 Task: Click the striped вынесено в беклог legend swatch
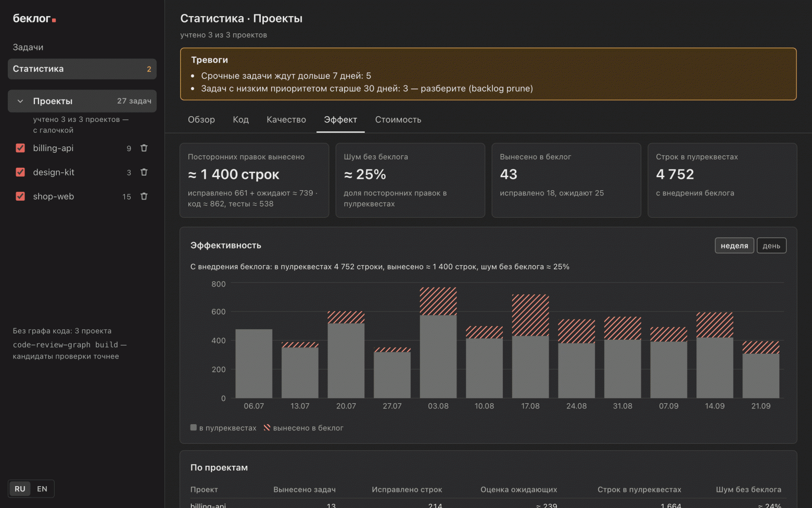tap(267, 428)
